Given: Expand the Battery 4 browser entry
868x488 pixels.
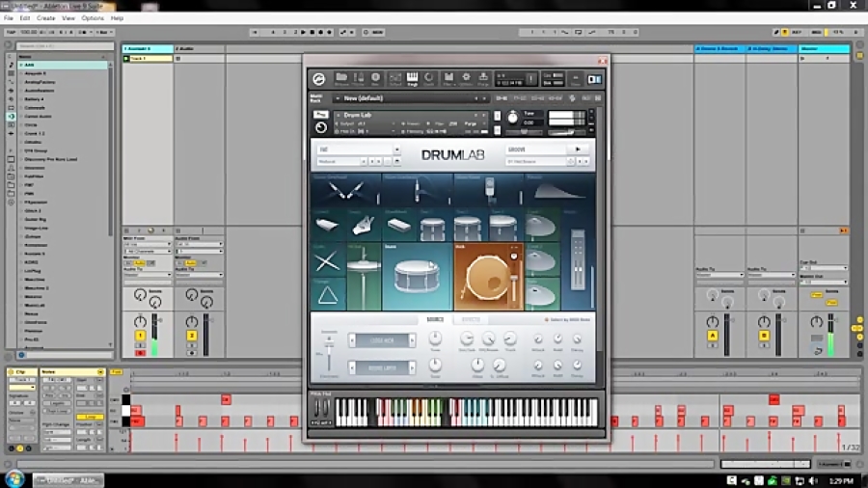Looking at the screenshot, I should point(21,99).
